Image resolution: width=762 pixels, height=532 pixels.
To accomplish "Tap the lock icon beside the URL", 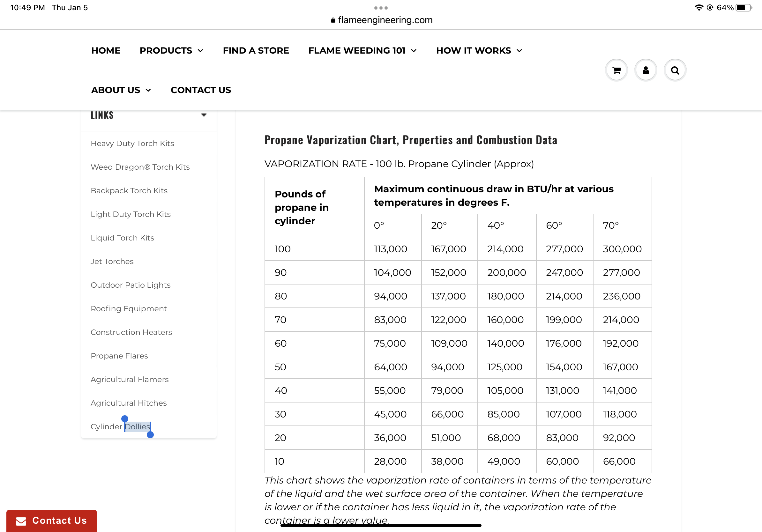I will pos(333,20).
